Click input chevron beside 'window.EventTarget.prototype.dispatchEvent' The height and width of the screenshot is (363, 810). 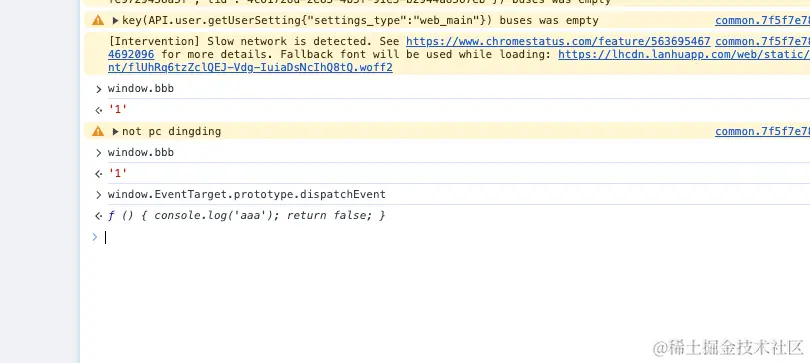point(98,195)
